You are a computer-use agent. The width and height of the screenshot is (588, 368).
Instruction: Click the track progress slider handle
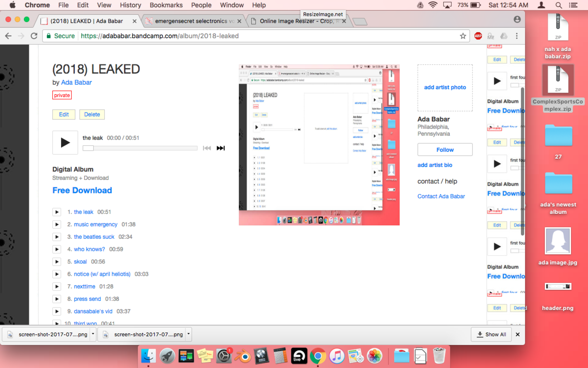click(88, 148)
